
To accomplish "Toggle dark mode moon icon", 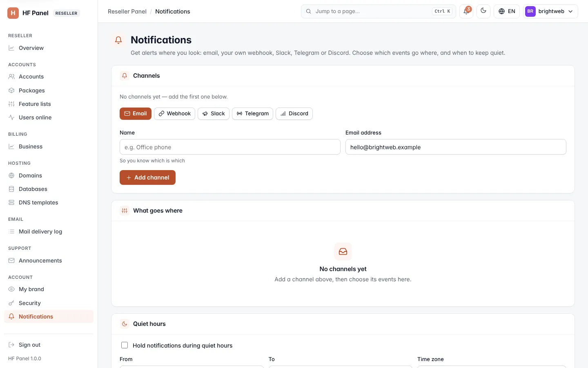I will 483,11.
